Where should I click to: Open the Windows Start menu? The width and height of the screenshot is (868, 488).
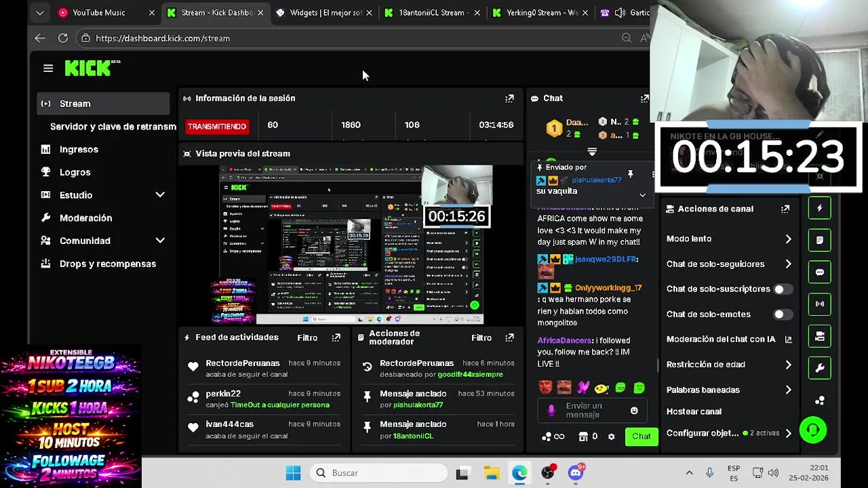coord(293,473)
